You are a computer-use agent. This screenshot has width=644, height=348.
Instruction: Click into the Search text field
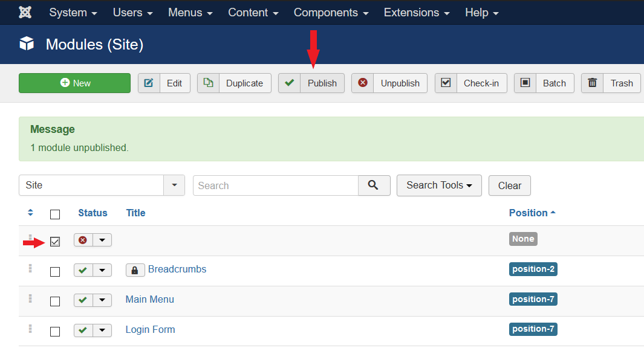coord(275,185)
